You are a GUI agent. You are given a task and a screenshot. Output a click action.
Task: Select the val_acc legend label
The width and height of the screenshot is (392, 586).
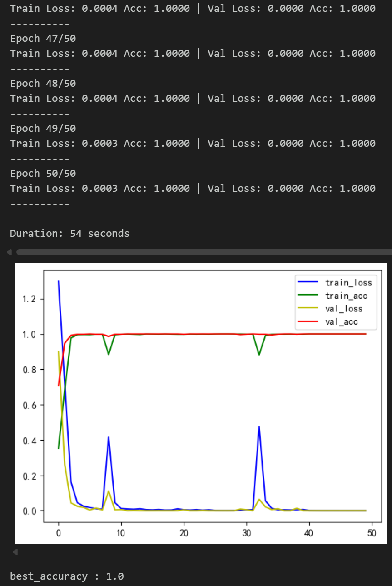(x=342, y=322)
